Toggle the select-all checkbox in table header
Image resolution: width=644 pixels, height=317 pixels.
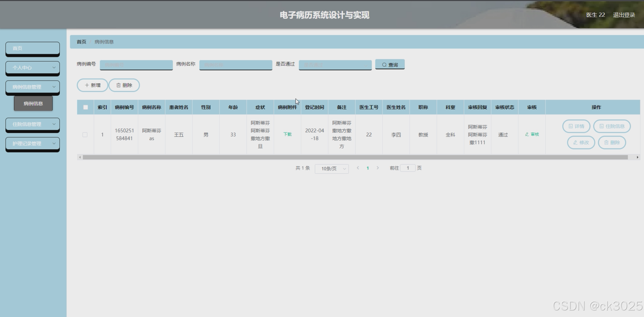(86, 107)
